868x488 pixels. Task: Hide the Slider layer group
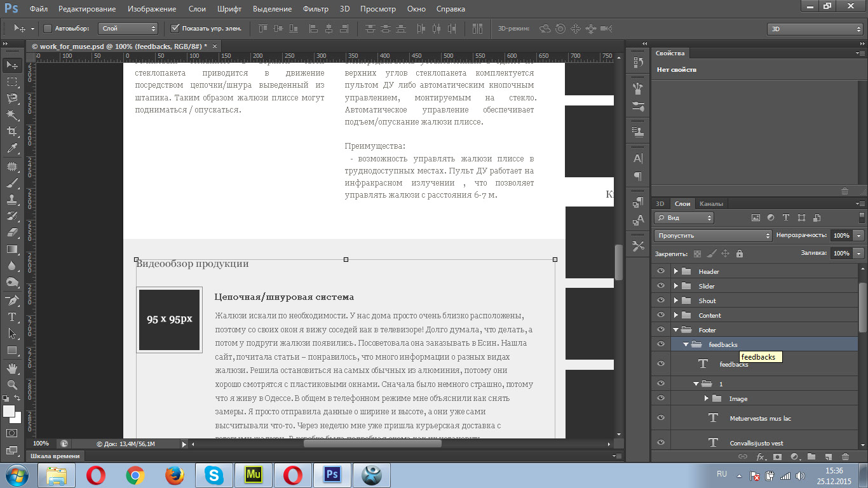tap(661, 286)
